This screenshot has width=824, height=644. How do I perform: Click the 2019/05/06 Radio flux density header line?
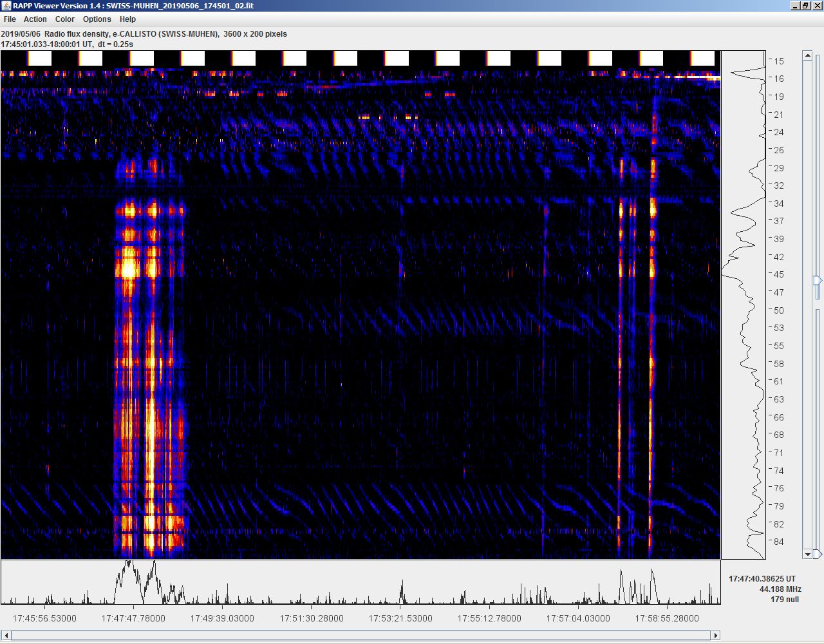(144, 34)
